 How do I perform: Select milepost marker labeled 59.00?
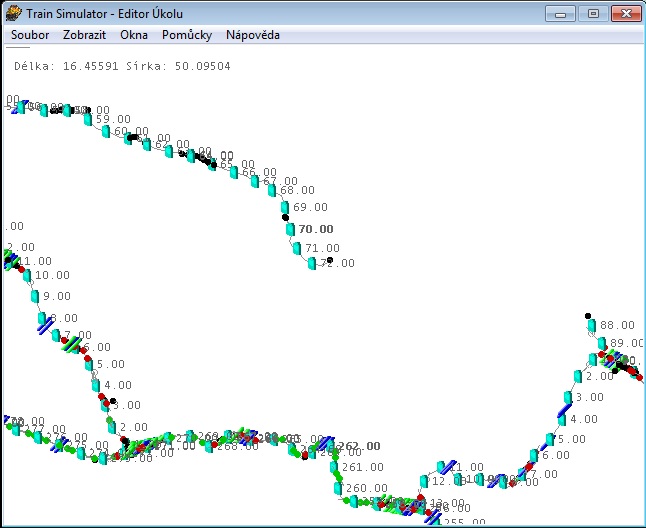click(88, 119)
